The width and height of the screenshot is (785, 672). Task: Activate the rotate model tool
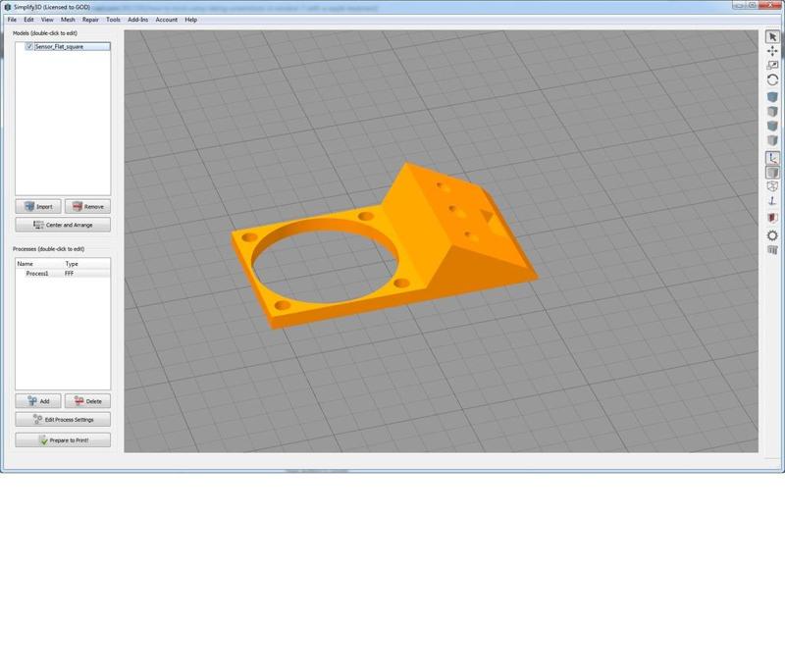tap(772, 78)
